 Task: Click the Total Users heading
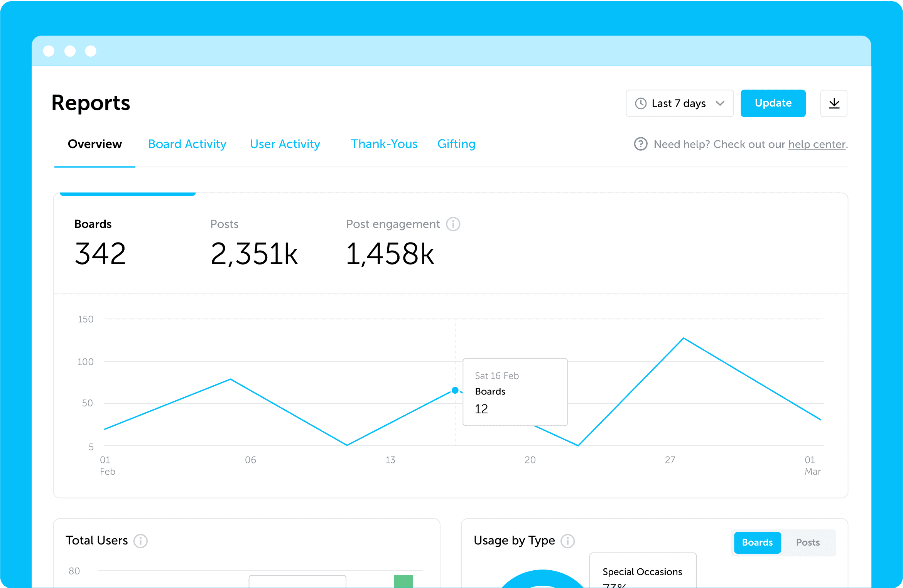[97, 541]
